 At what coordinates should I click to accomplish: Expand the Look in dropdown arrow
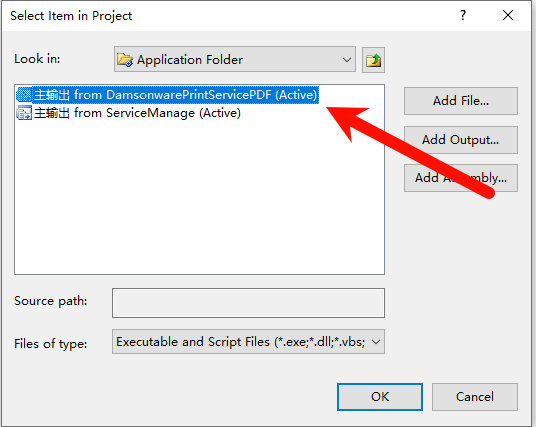347,60
